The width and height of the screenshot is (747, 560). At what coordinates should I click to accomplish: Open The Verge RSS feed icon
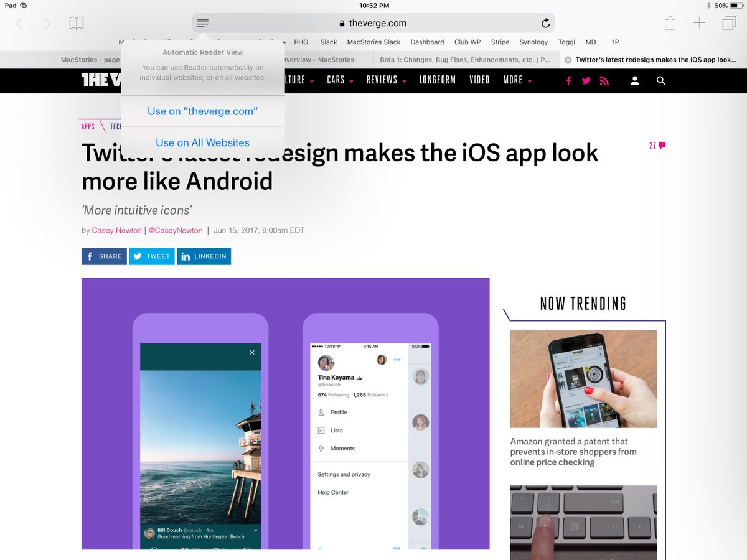[x=604, y=81]
